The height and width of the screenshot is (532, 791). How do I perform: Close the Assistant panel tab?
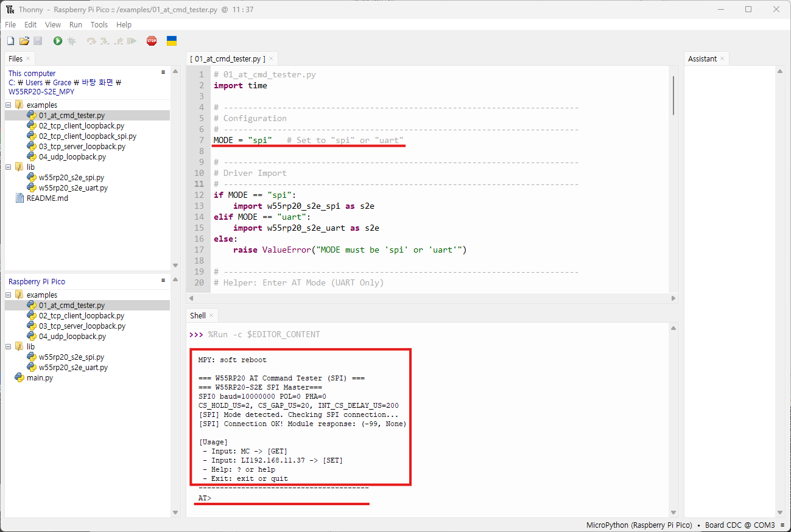pyautogui.click(x=722, y=58)
